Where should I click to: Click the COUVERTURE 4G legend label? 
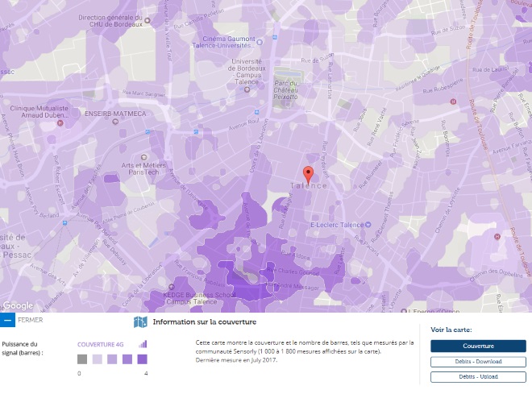pyautogui.click(x=101, y=344)
